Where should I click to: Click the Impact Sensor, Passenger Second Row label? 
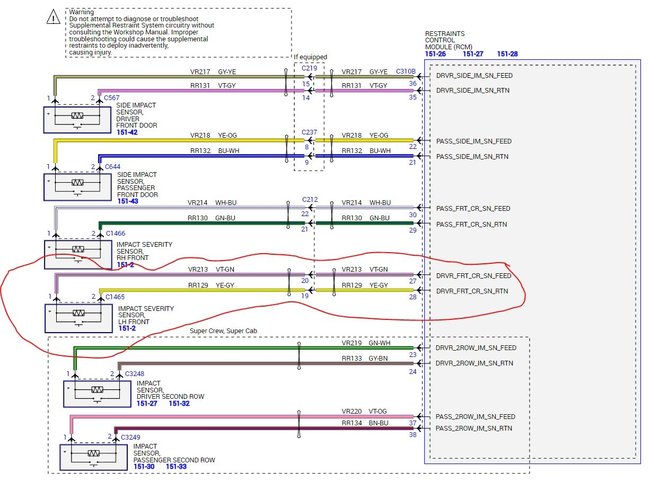(174, 453)
